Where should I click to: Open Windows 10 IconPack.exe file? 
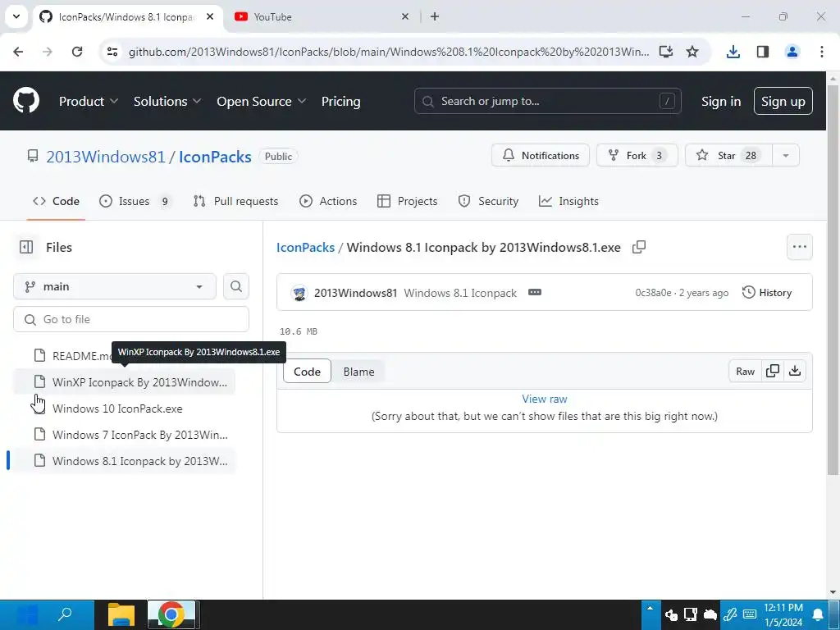pos(125,409)
